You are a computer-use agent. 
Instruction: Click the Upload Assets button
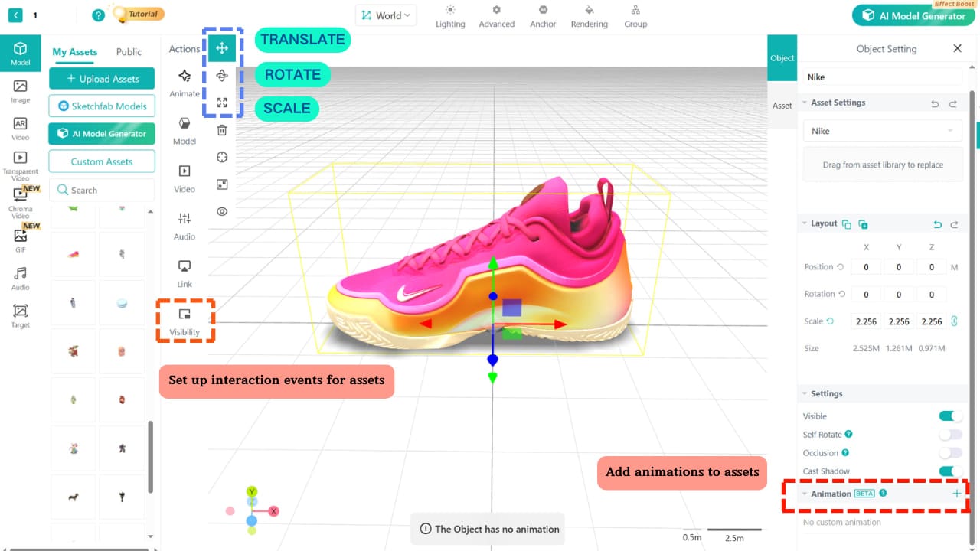coord(101,78)
